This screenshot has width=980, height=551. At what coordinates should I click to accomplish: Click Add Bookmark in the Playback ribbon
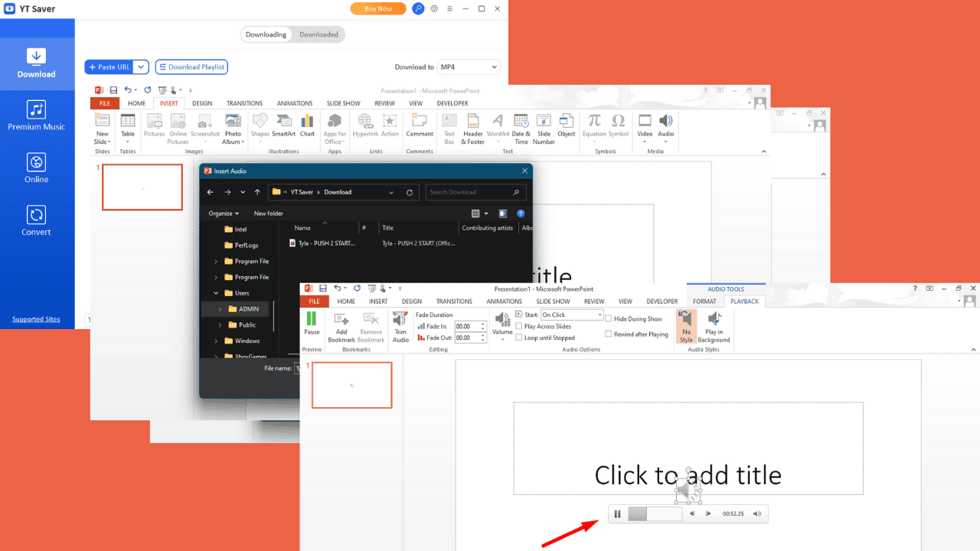tap(341, 327)
